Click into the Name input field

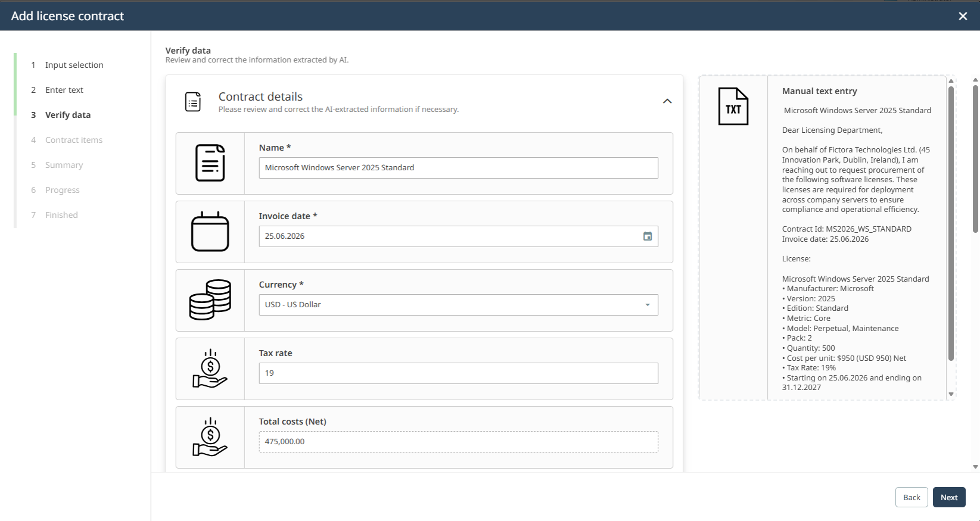(x=458, y=168)
